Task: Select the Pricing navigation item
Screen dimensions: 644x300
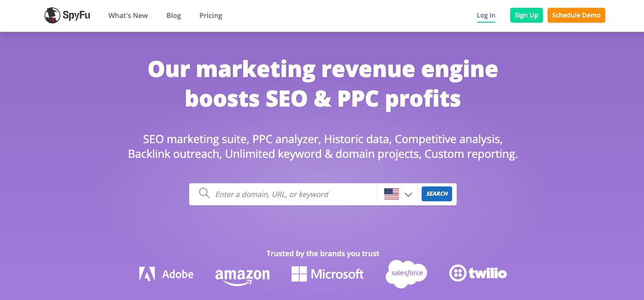Action: (210, 15)
